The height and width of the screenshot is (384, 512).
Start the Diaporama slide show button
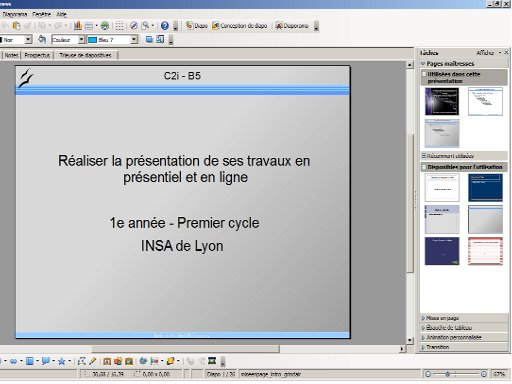tap(292, 26)
